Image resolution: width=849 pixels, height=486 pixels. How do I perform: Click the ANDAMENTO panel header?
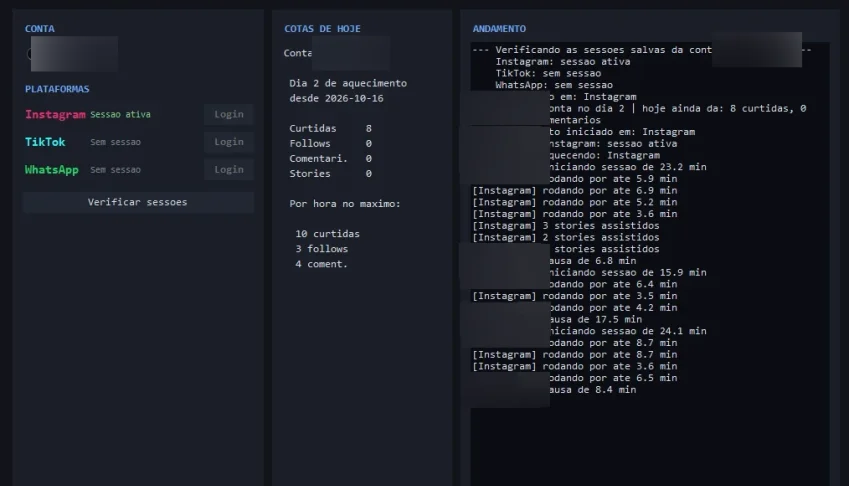click(x=499, y=29)
